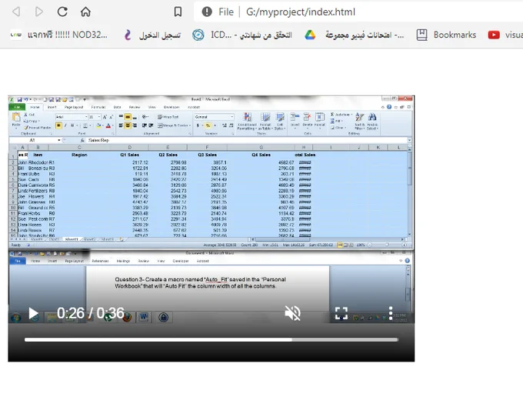Viewport: 523px width, 420px height.
Task: Open the NOD32 bookmark
Action: 59,35
